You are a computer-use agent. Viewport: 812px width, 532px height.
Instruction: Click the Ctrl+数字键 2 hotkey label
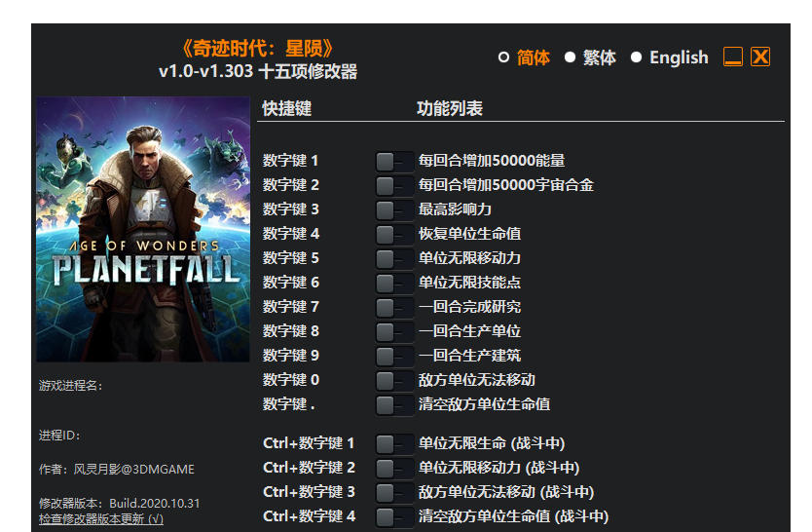(310, 468)
